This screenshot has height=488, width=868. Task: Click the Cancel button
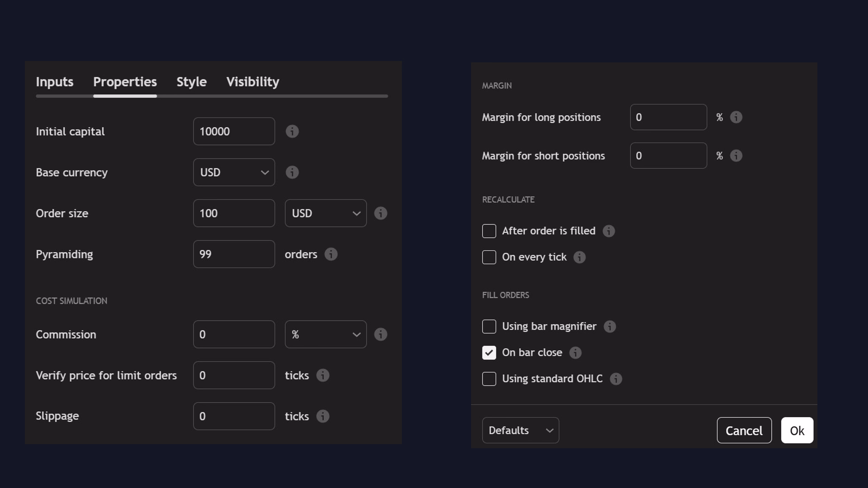pyautogui.click(x=744, y=430)
